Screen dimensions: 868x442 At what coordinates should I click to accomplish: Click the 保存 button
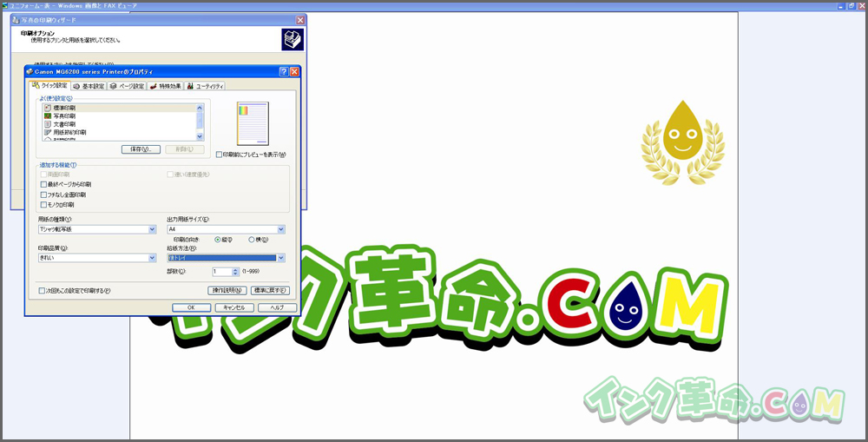(x=141, y=149)
